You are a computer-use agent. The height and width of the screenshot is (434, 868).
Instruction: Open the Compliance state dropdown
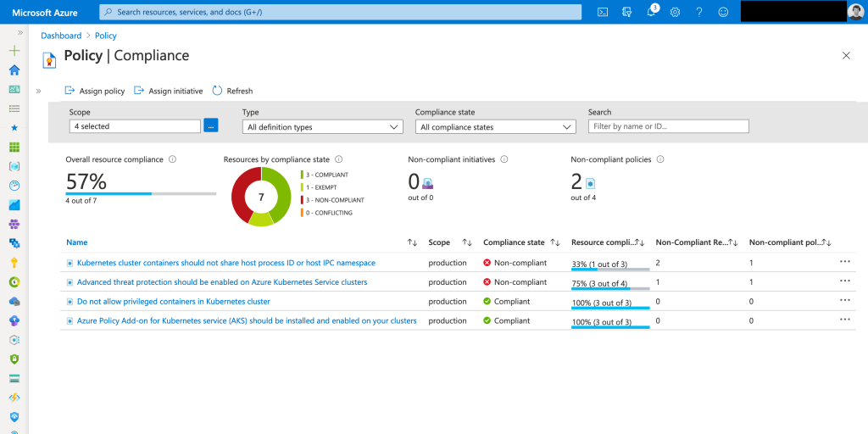(495, 127)
